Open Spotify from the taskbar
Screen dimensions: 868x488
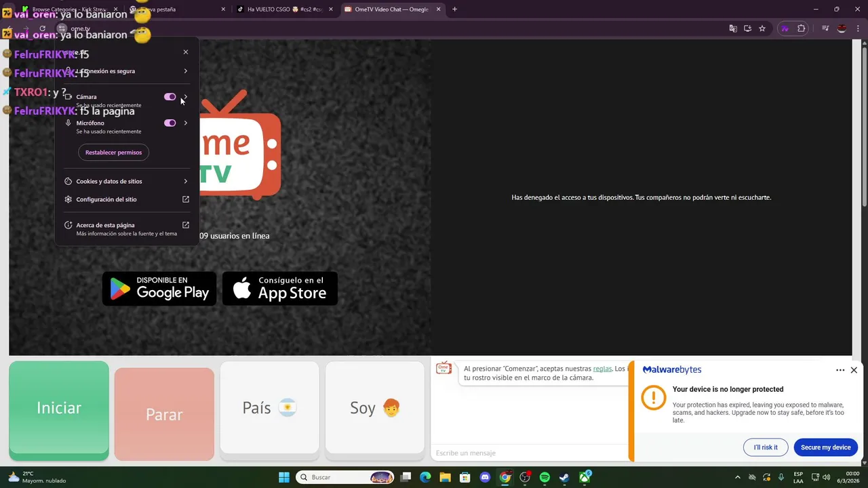point(545,477)
